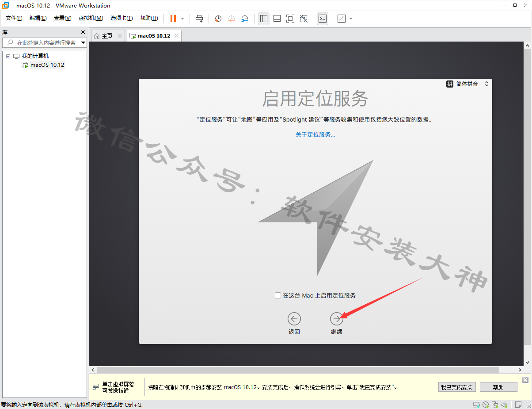Click the sound card status icon
Screen dimensions: 532x409
505,405
